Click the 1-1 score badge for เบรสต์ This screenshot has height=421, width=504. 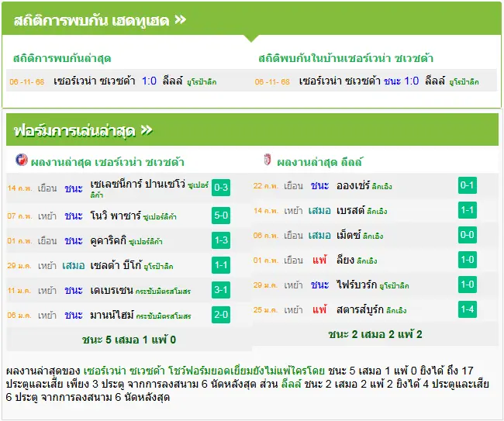[x=467, y=210]
